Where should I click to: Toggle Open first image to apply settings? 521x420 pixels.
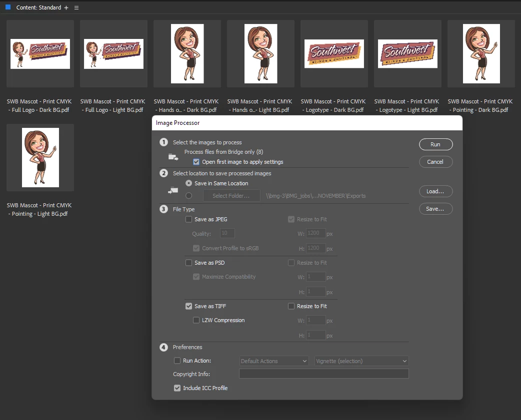coord(196,162)
